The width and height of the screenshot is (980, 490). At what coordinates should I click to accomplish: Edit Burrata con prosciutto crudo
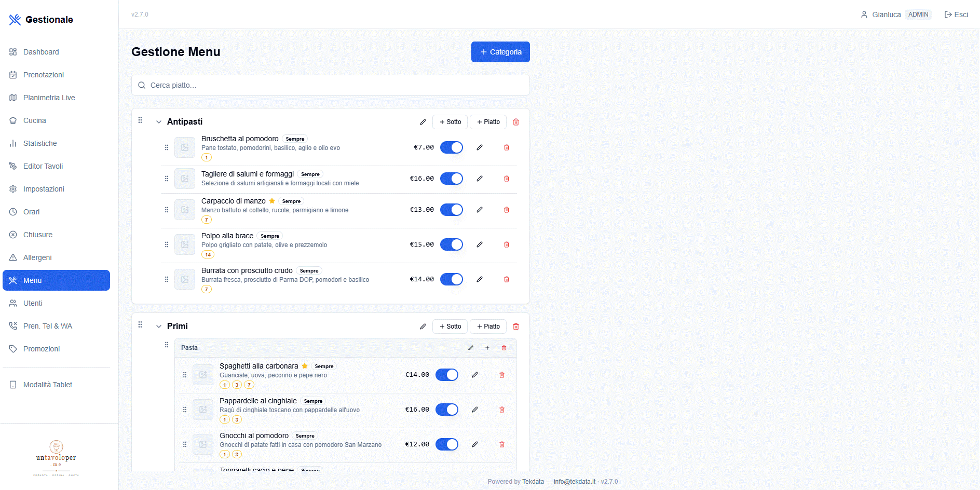pos(480,279)
